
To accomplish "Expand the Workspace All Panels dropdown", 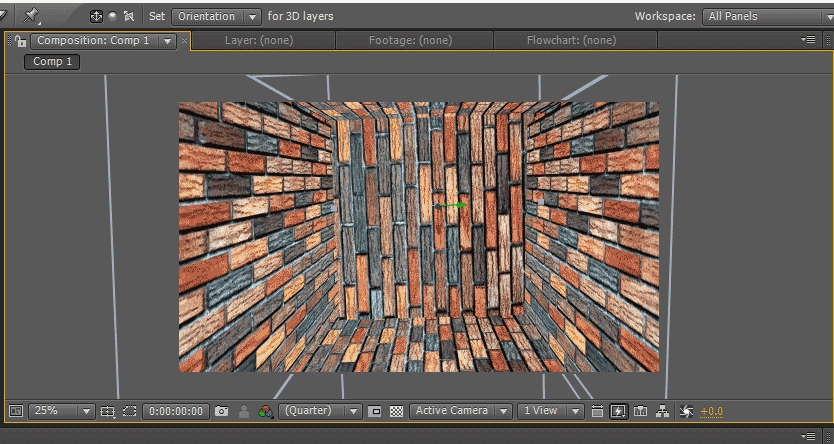I will coord(766,16).
